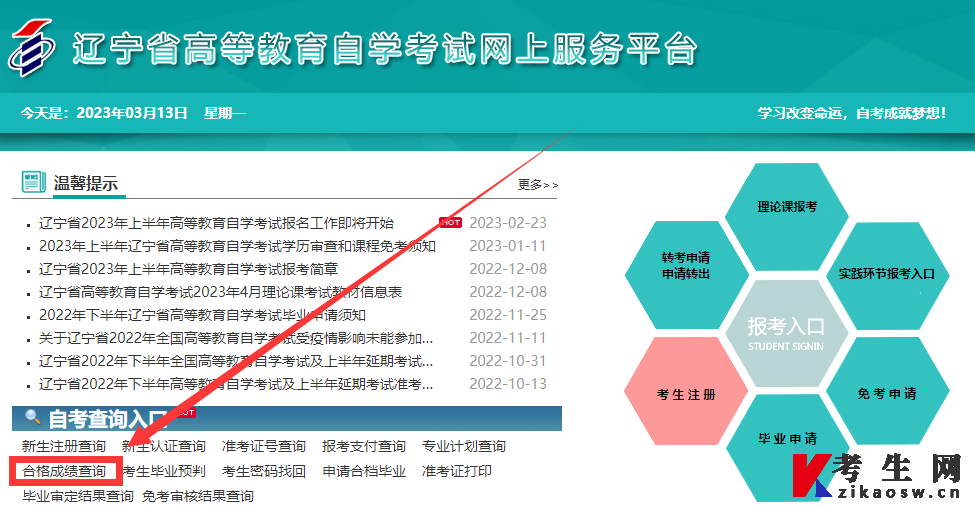This screenshot has height=511, width=975.
Task: Open the 理论课报考 hexagon
Action: point(787,217)
